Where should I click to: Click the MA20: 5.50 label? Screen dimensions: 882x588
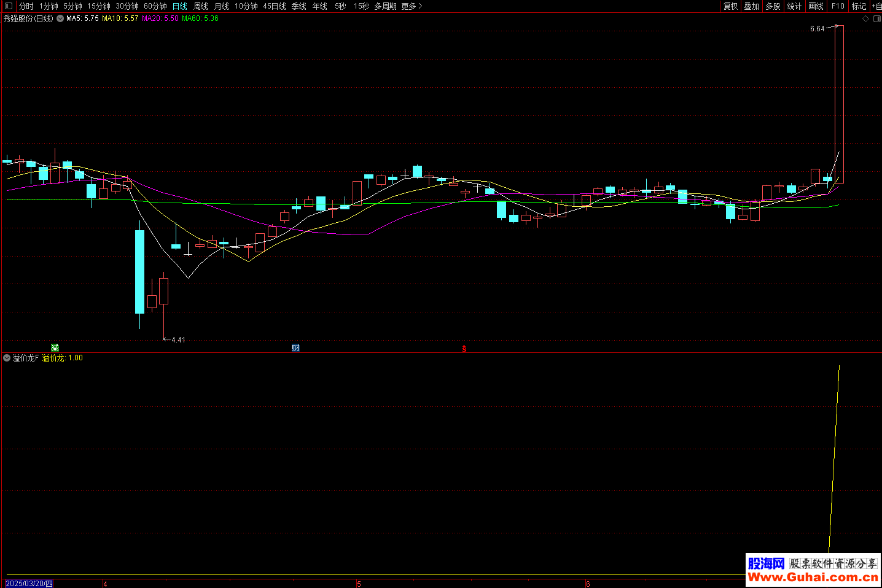160,18
